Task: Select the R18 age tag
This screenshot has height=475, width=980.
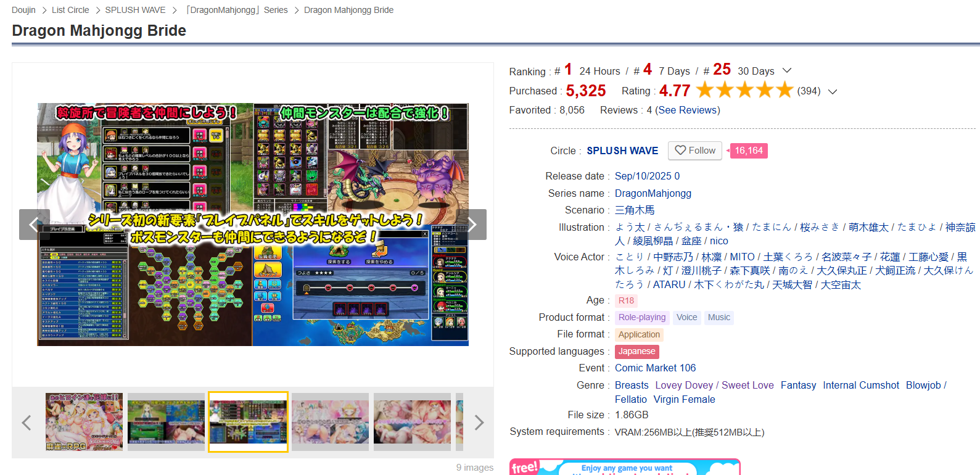Action: pyautogui.click(x=626, y=300)
